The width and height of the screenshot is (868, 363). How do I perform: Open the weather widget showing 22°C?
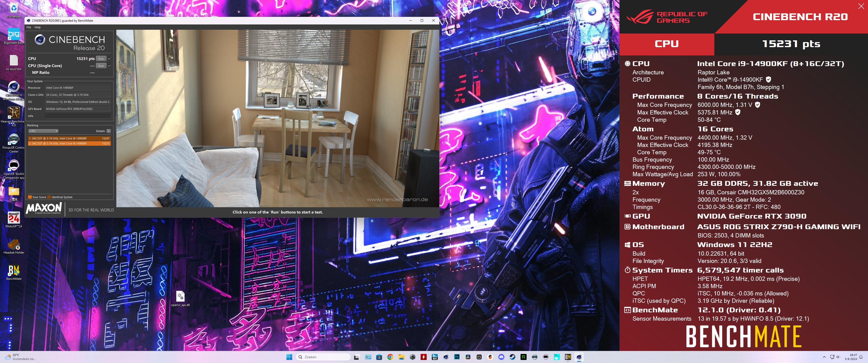click(20, 357)
